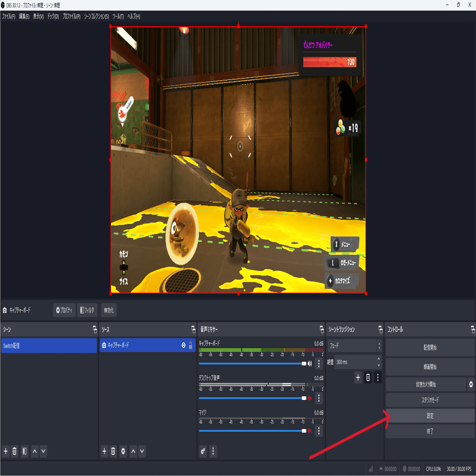476x476 pixels.
Task: Select キャプチャーボード source row
Action: point(147,346)
